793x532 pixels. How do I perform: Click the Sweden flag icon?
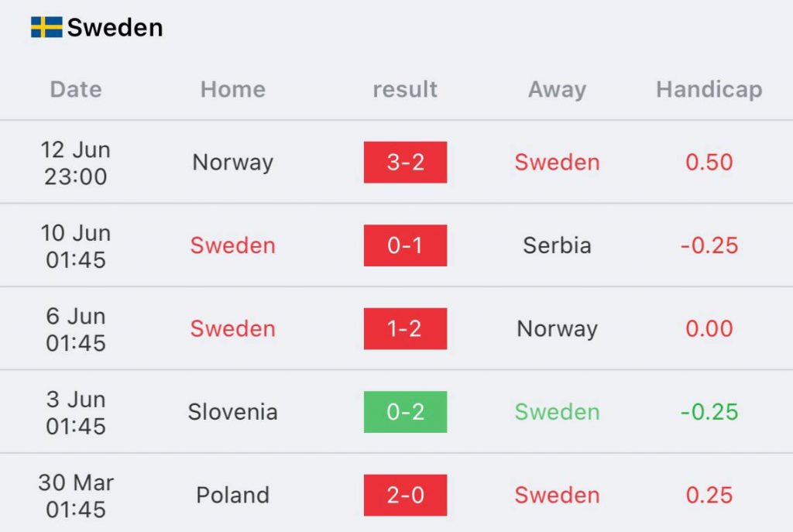[x=46, y=27]
